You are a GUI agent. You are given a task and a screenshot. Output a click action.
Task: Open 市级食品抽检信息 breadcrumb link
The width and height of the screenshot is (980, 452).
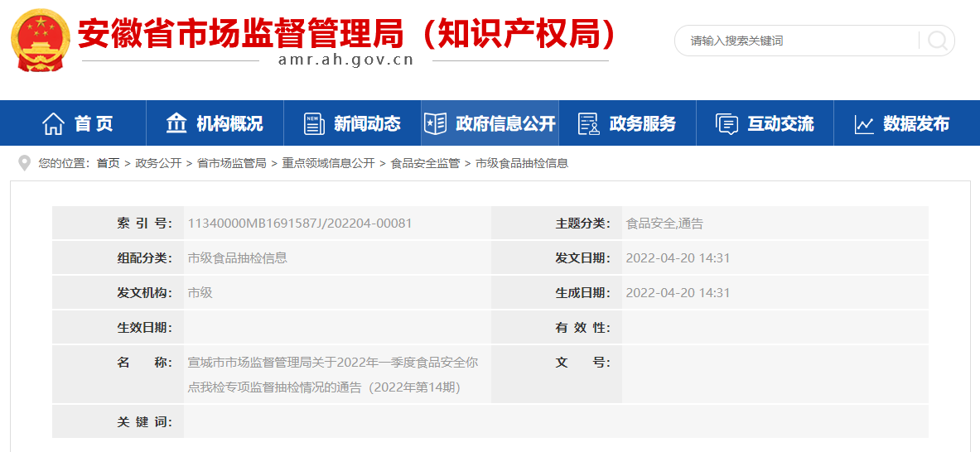pyautogui.click(x=522, y=164)
